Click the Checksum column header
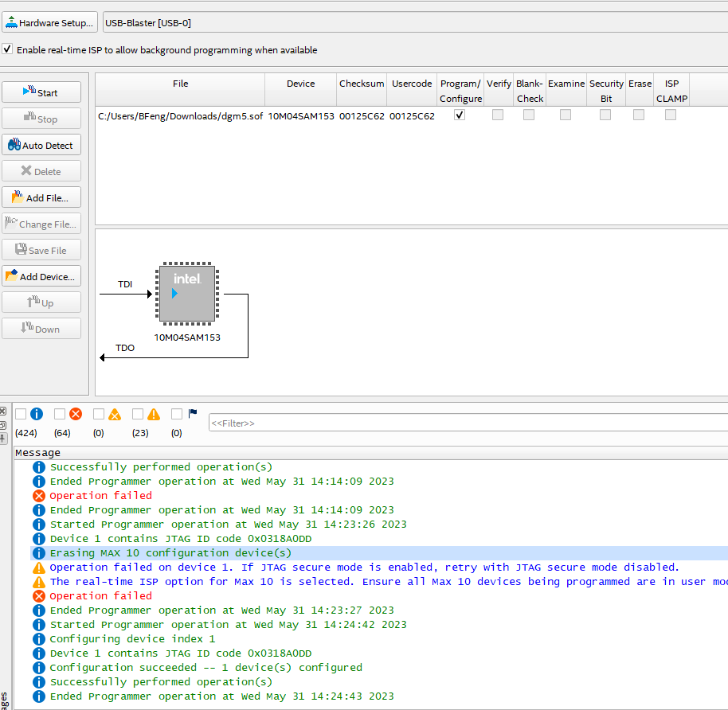This screenshot has width=728, height=710. point(362,84)
